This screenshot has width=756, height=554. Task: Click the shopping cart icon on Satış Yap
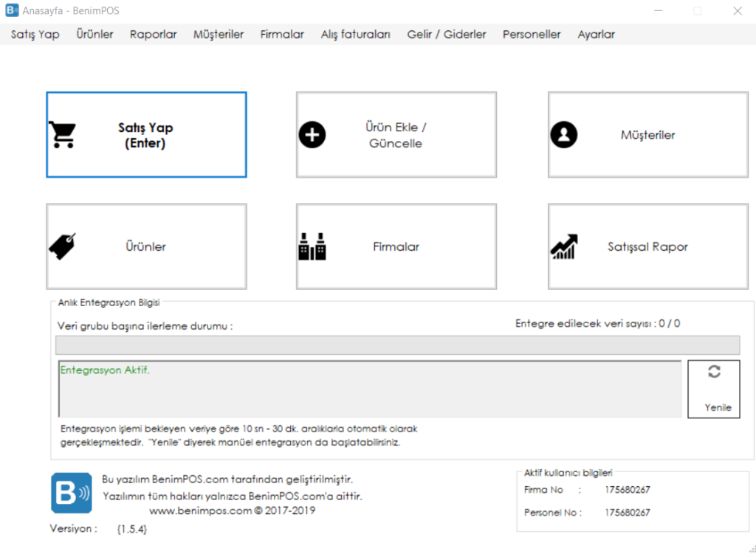coord(63,134)
